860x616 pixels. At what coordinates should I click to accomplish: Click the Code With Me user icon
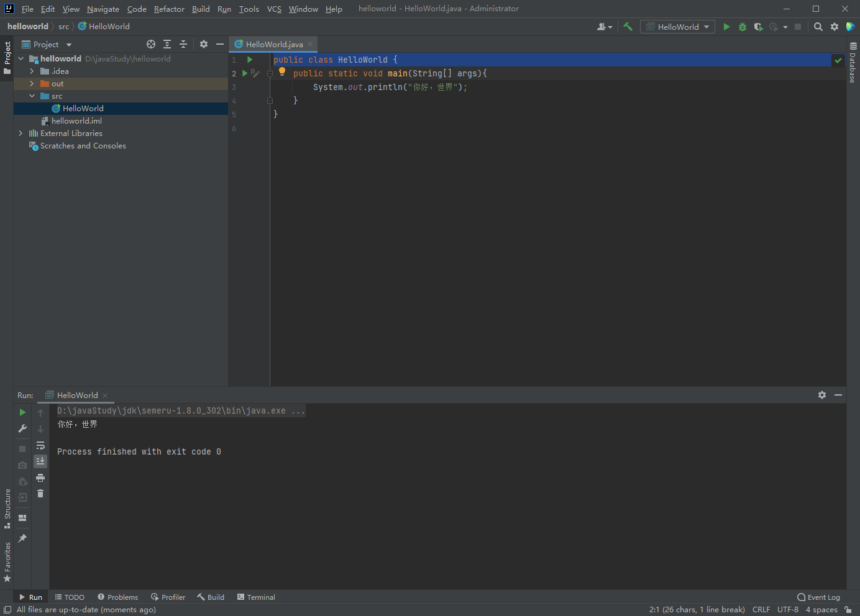[x=604, y=27]
